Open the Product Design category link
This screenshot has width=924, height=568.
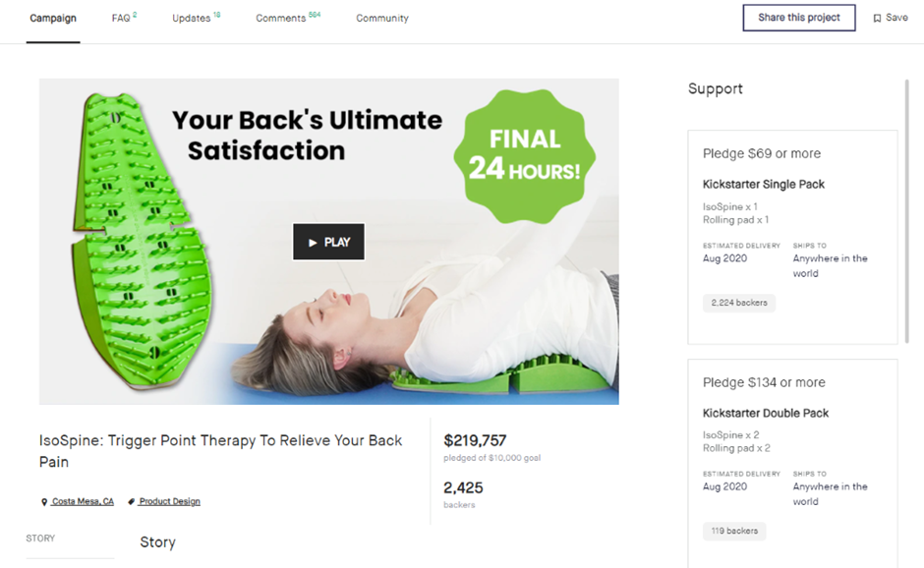pos(169,501)
